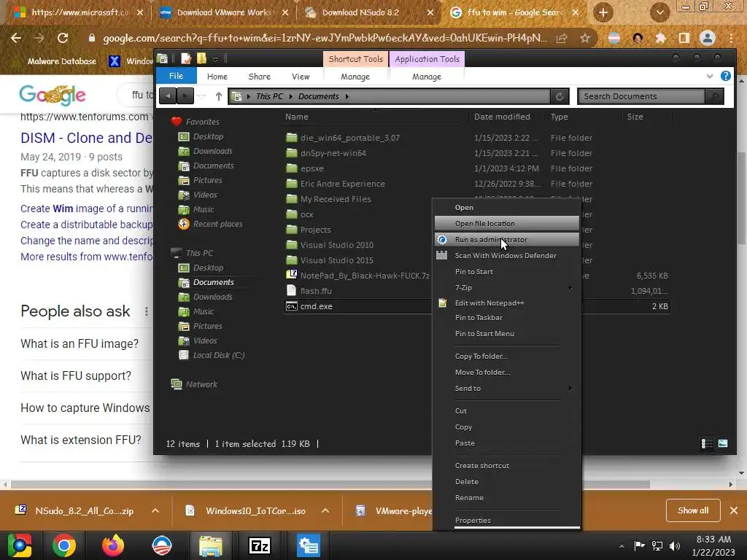Reload the Google search page
Viewport: 747px width, 560px height.
tap(63, 39)
